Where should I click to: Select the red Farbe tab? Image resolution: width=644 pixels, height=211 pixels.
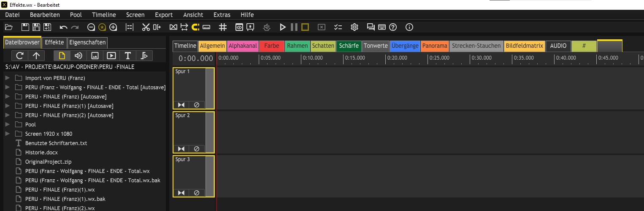(272, 46)
